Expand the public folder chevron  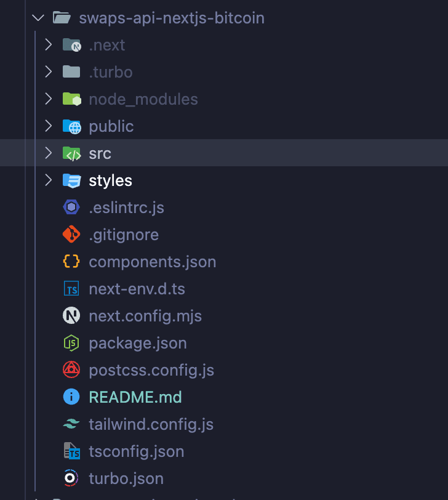[x=49, y=126]
